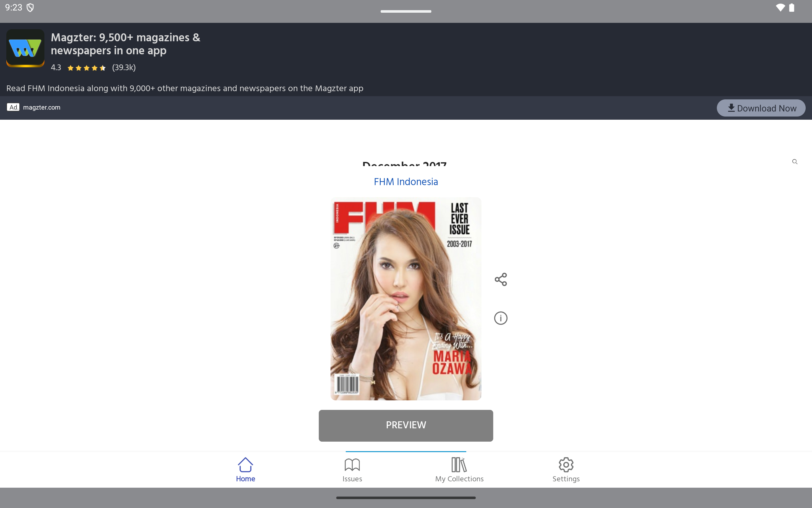Tap the Download Now ad button
The height and width of the screenshot is (508, 812).
click(x=761, y=108)
